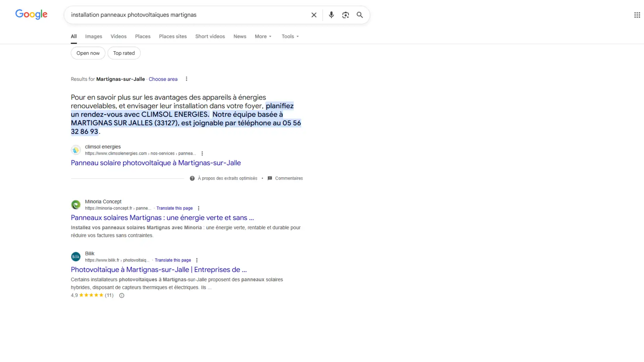This screenshot has height=362, width=644.
Task: Open search by image camera icon
Action: coord(345,15)
